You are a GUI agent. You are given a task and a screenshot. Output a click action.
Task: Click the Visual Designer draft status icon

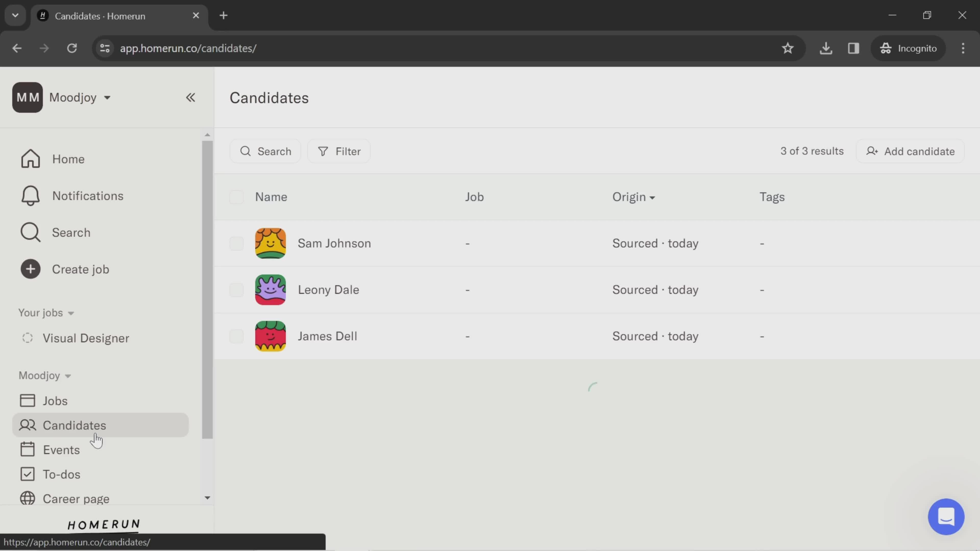point(27,338)
